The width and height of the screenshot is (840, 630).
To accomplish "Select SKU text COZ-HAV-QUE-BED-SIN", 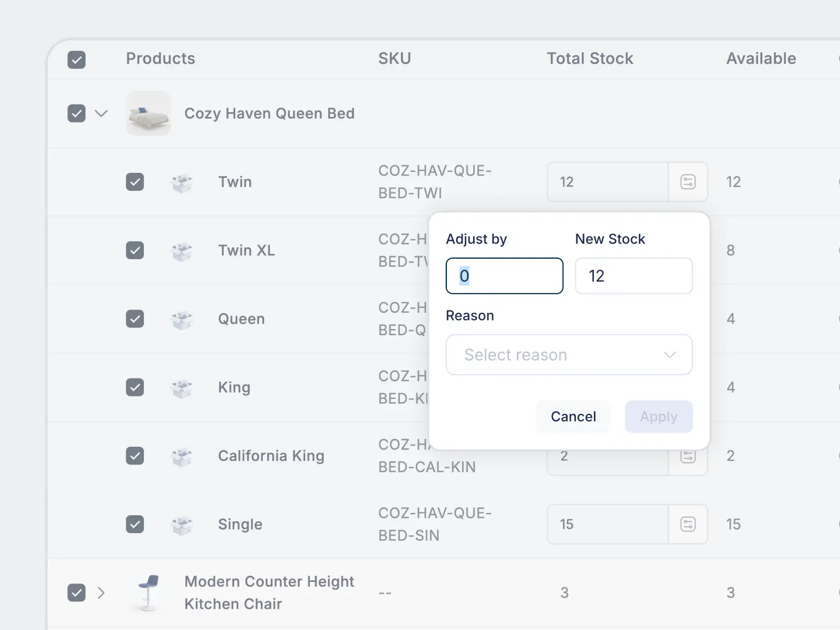I will [x=435, y=524].
